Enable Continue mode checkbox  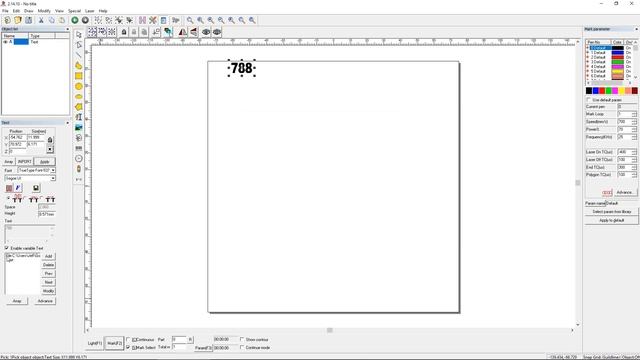pos(242,347)
